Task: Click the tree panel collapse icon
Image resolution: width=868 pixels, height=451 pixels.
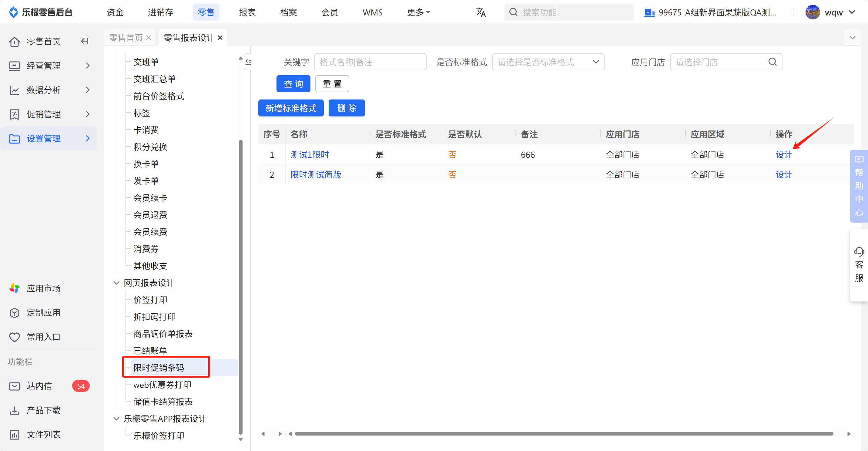Action: coord(248,62)
